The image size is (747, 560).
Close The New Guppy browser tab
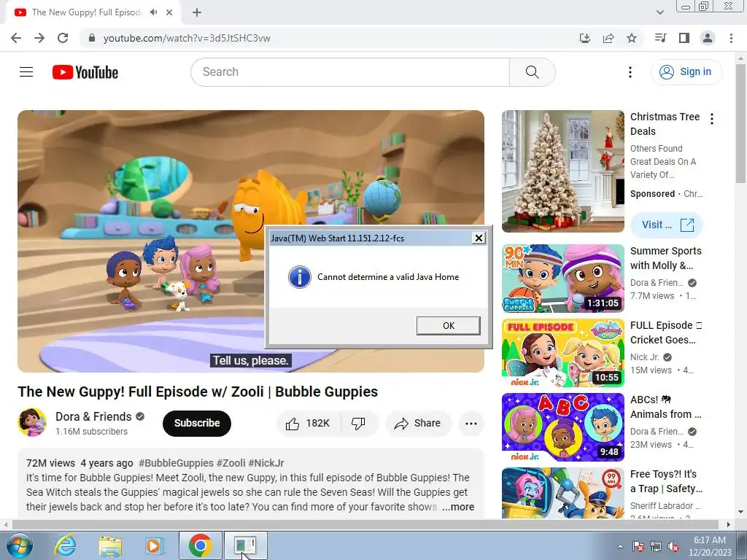click(x=169, y=12)
